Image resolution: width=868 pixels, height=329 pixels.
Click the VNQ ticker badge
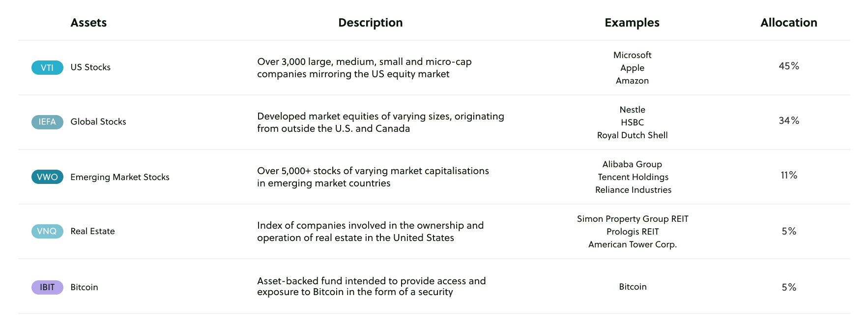pos(47,231)
